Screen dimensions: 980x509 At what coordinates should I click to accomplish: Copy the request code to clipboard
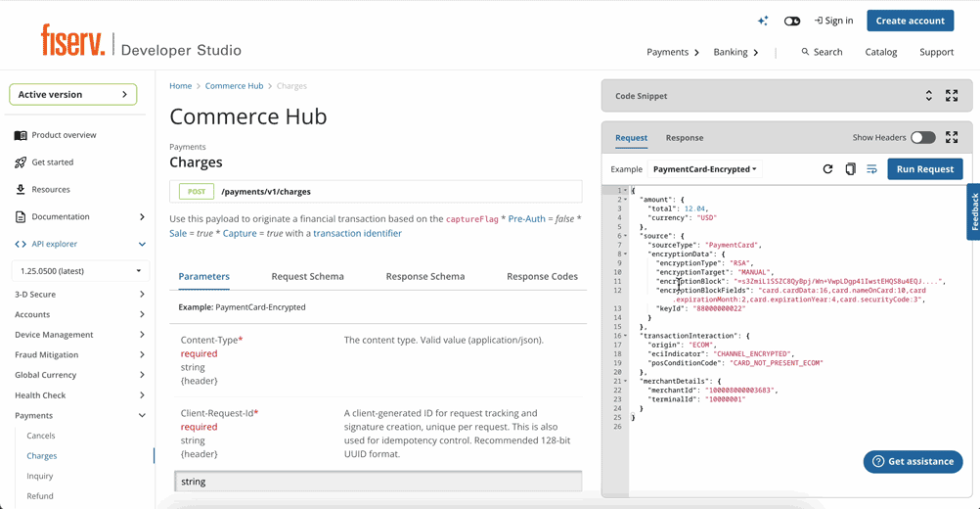[x=850, y=169]
